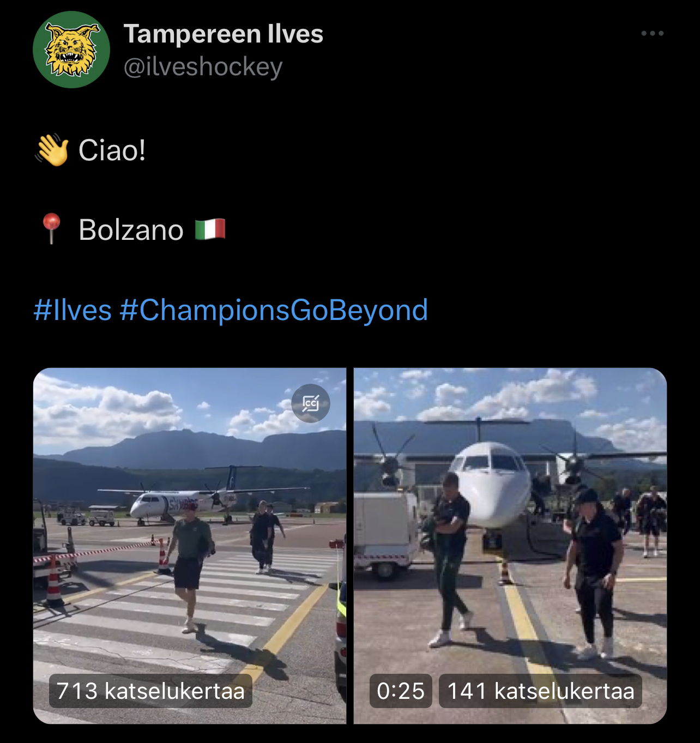Click the 0:25 video duration badge
This screenshot has width=700, height=743.
pyautogui.click(x=401, y=691)
